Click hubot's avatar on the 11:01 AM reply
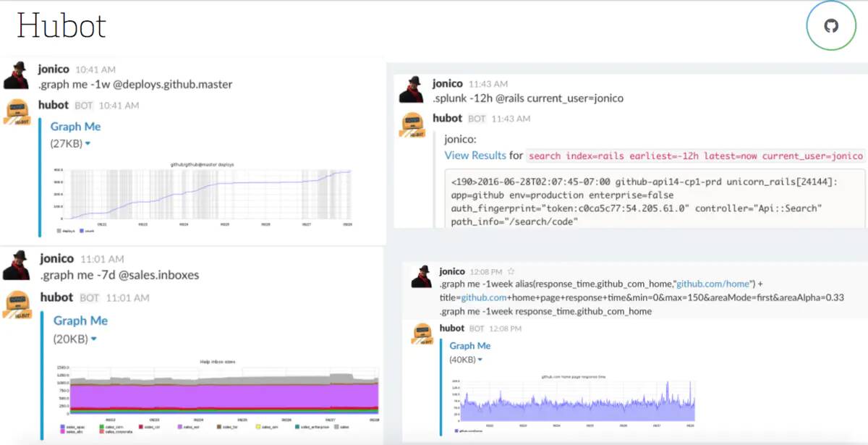 point(18,304)
